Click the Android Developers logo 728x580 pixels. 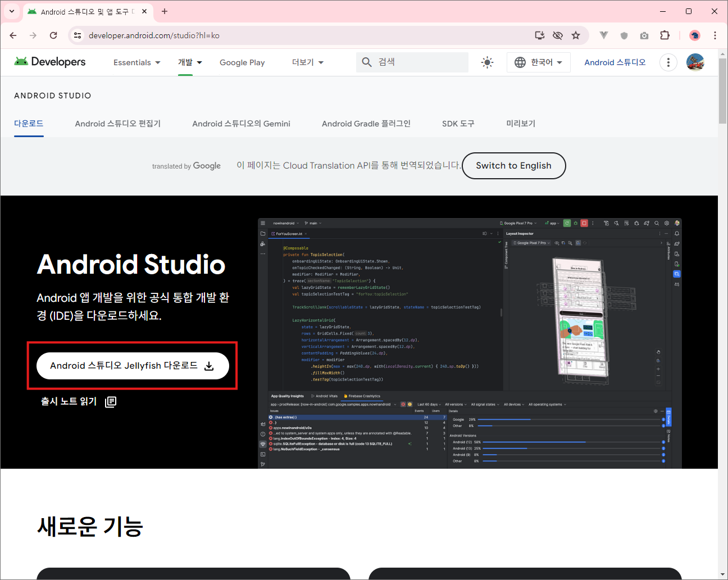click(x=50, y=62)
